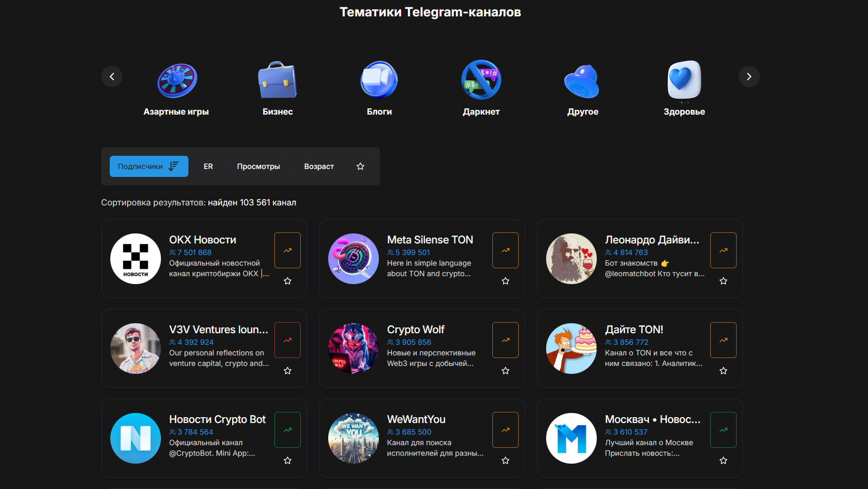Choose the Другое bell category icon
The height and width of the screenshot is (489, 868).
[582, 81]
